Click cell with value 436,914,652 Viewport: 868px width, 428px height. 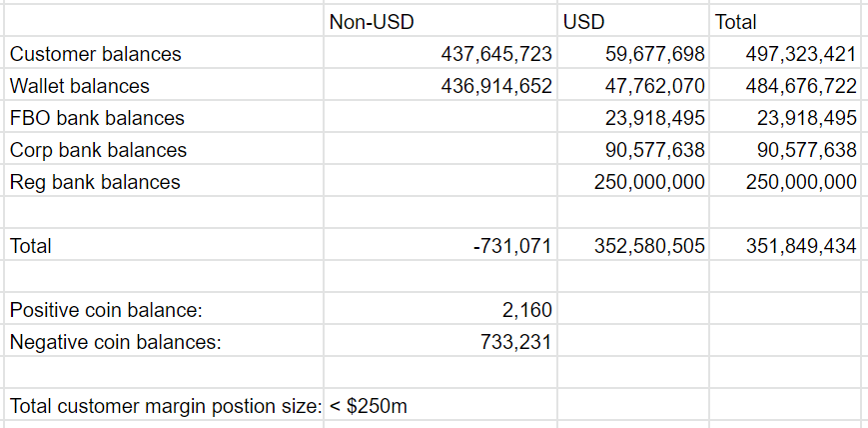(x=496, y=86)
